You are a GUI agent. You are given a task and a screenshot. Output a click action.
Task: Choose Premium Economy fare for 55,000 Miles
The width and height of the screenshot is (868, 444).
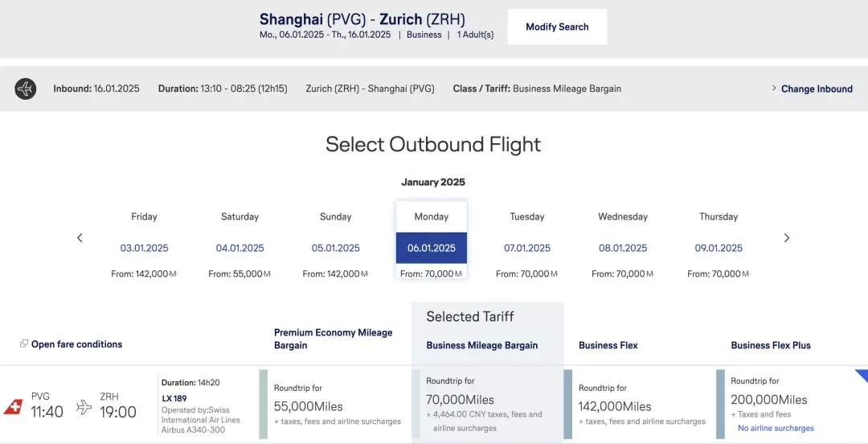coord(335,404)
